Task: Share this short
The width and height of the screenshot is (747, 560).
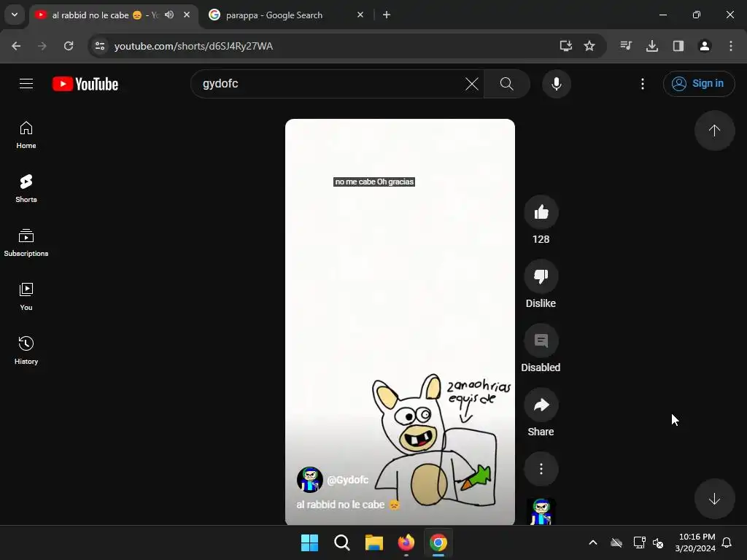Action: (541, 405)
